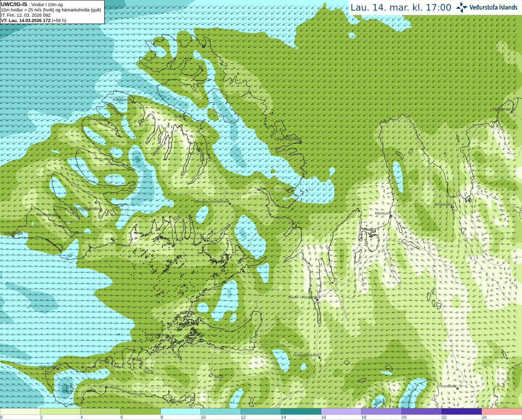522x420 pixels.
Task: Click the legend scale value 14
Action: (283, 417)
